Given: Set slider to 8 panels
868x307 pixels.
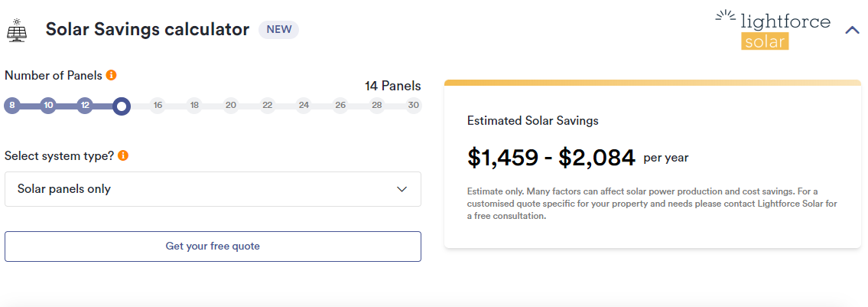Looking at the screenshot, I should point(11,106).
